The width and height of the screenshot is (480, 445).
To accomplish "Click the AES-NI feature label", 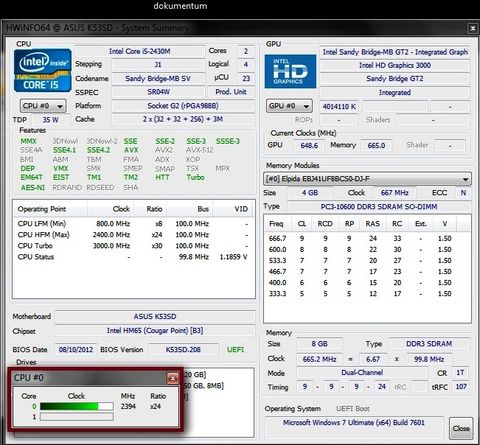I will [x=33, y=187].
